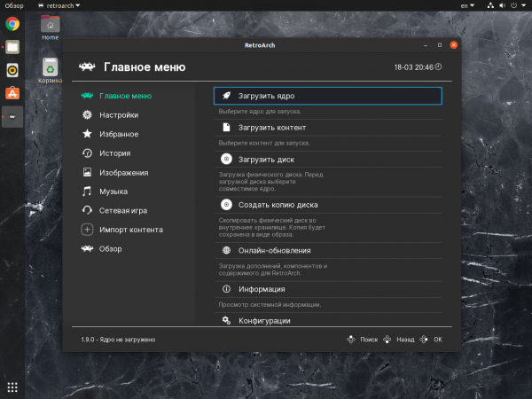Click the globe icon beside Онлайн-обновления

226,250
